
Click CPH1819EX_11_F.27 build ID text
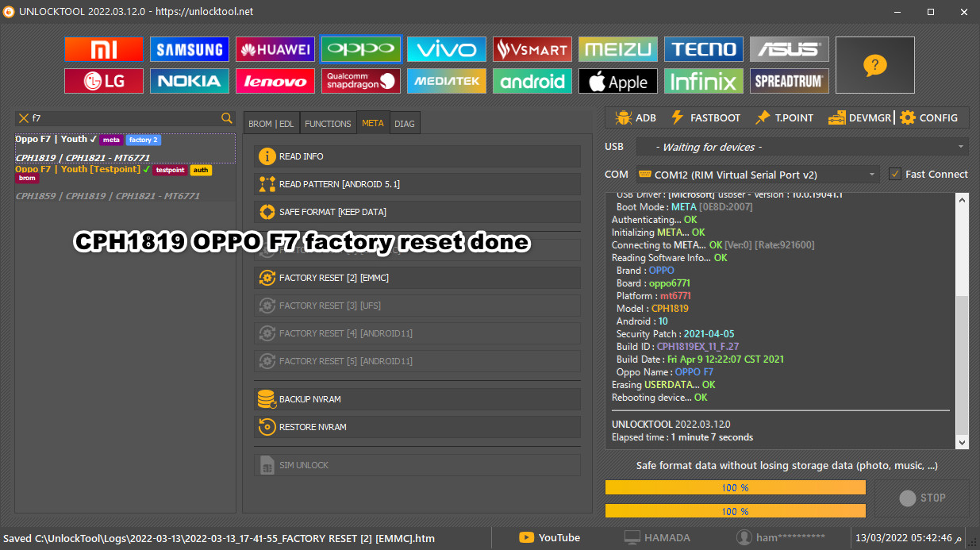point(698,346)
